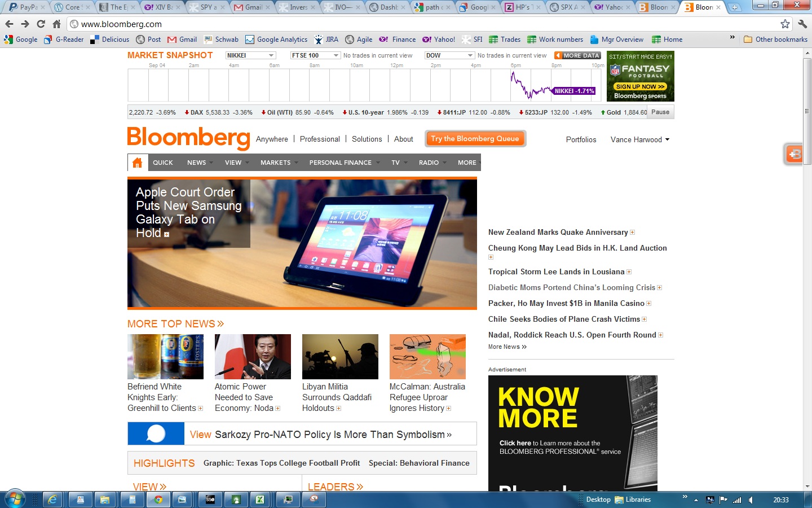The height and width of the screenshot is (508, 812).
Task: Open the FTSE 100 index dropdown
Action: (315, 55)
